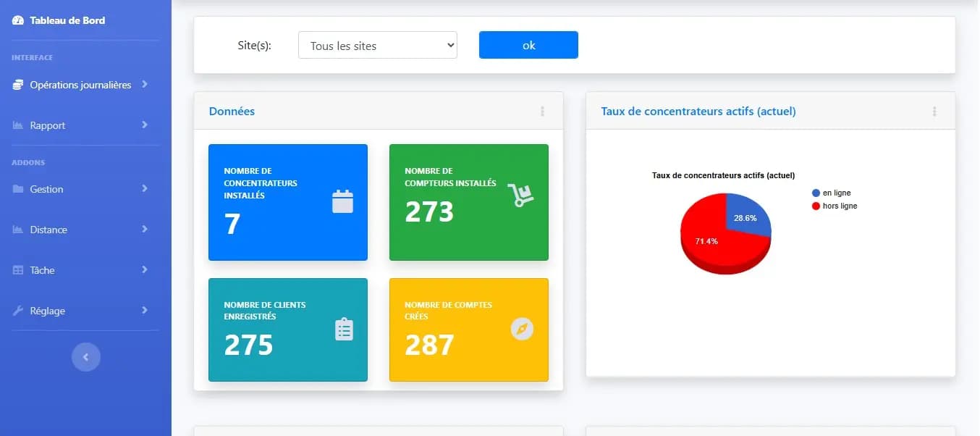
Task: Click the Réglage wrench icon
Action: point(18,311)
